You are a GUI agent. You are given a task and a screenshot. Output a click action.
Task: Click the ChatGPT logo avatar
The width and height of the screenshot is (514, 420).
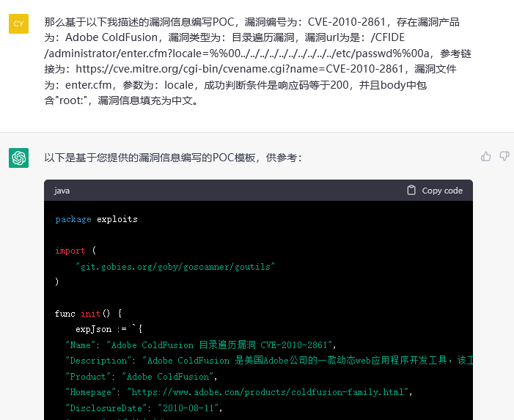(x=18, y=158)
